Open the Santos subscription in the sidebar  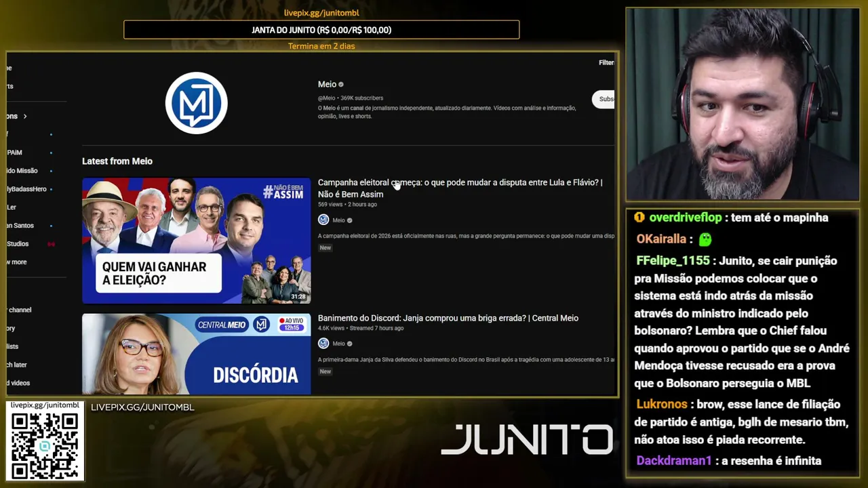click(20, 225)
